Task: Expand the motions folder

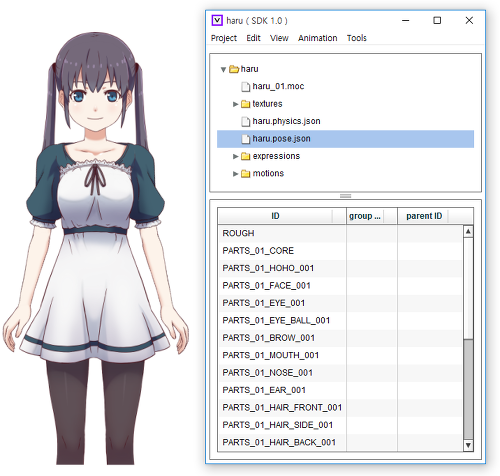Action: click(235, 174)
